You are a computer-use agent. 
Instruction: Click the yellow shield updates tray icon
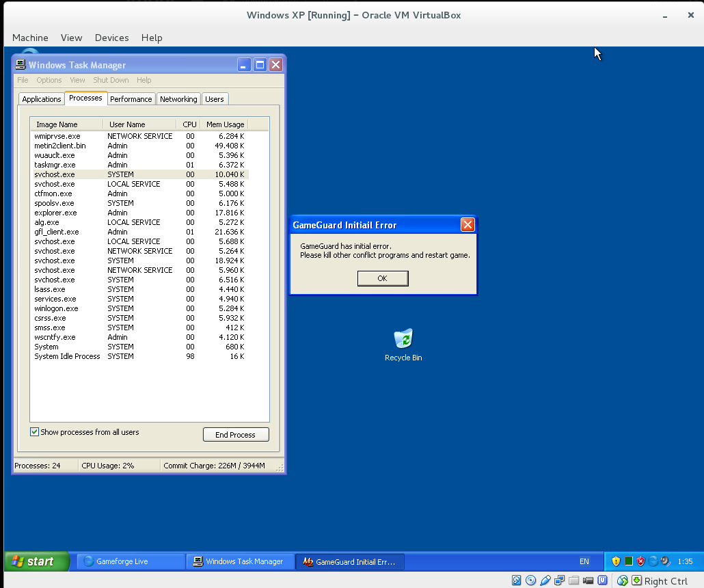(616, 561)
